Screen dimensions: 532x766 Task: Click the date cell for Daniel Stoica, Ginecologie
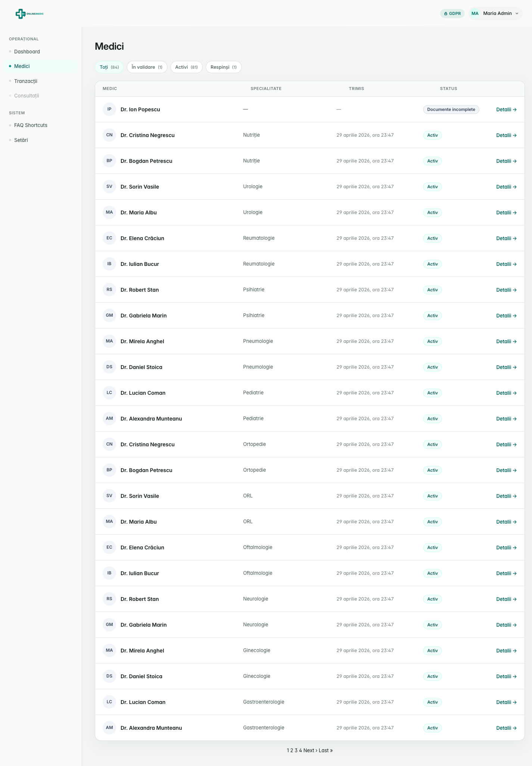pyautogui.click(x=365, y=676)
